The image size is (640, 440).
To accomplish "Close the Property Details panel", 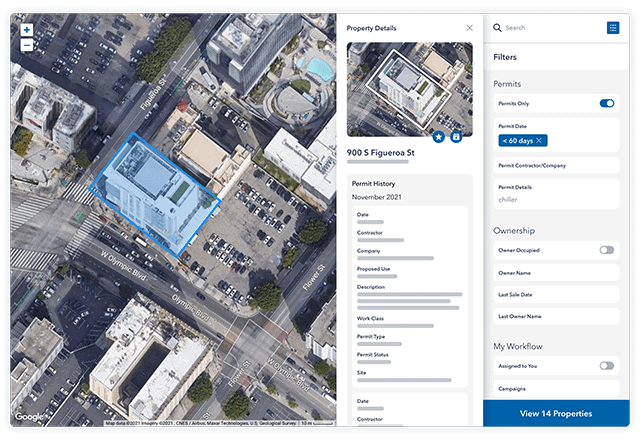I will (470, 28).
